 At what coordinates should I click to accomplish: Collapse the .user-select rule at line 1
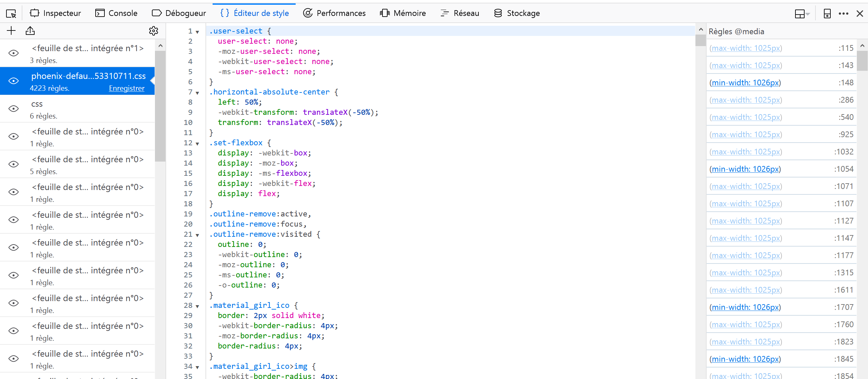point(197,32)
